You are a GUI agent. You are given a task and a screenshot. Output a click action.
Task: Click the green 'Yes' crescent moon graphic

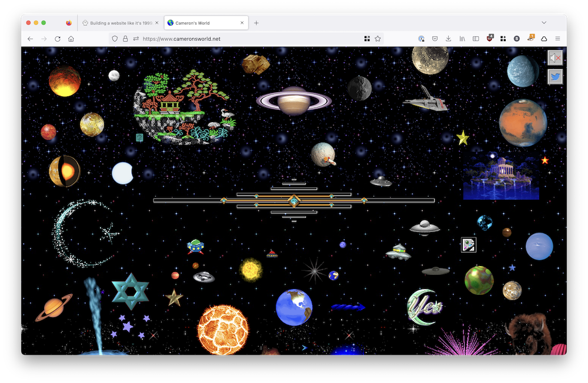pos(424,307)
